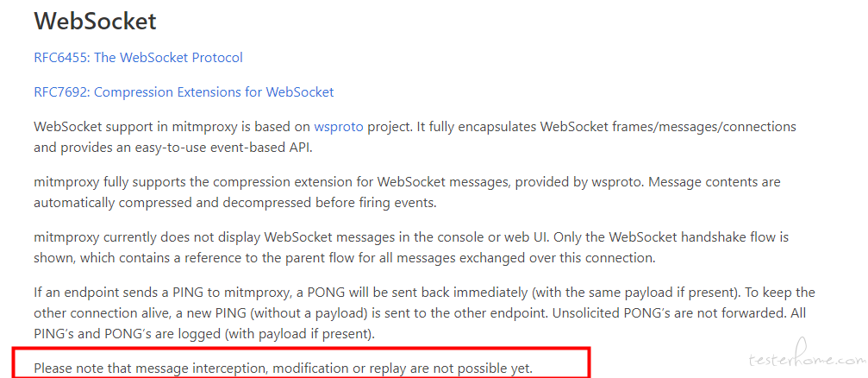Click the paragraph starting 'mitmproxy currently does not display'
Screen dimensions: 868x378
pos(411,248)
